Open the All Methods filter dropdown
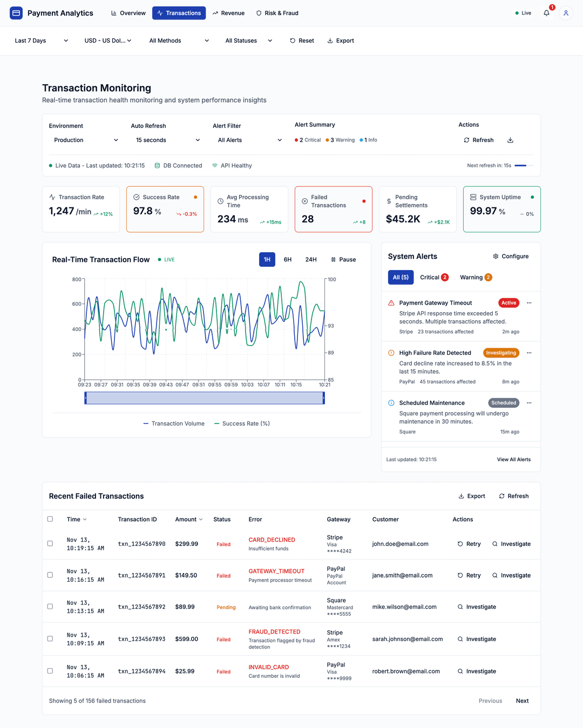The width and height of the screenshot is (583, 728). [178, 41]
